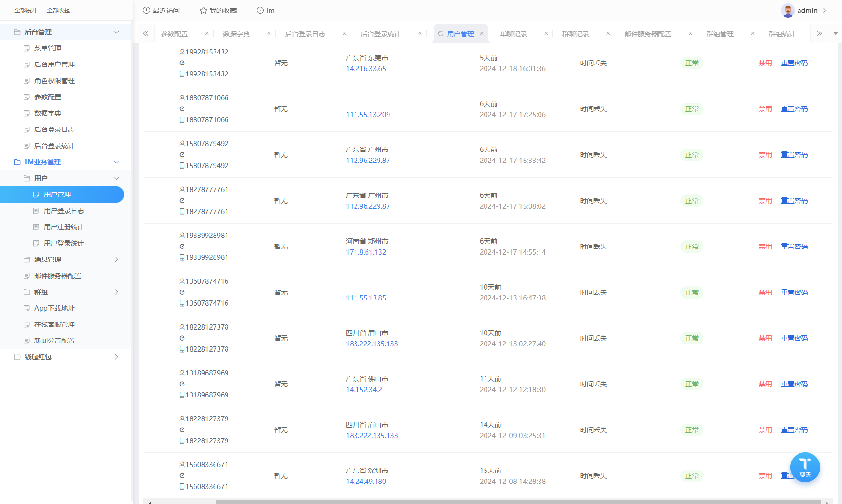This screenshot has width=842, height=504.
Task: Switch to the 后台登录统计 tab
Action: 380,34
